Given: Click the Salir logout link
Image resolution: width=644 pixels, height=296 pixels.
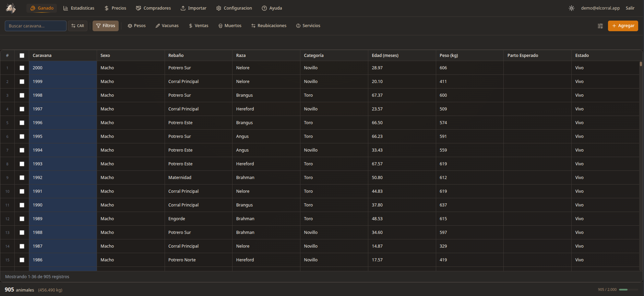Looking at the screenshot, I should 630,8.
